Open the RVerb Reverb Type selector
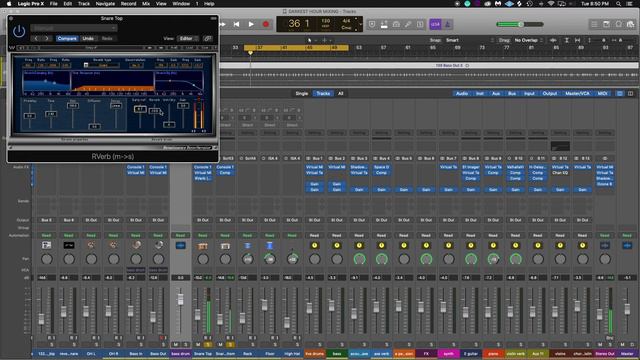The image size is (640, 360). (x=102, y=65)
